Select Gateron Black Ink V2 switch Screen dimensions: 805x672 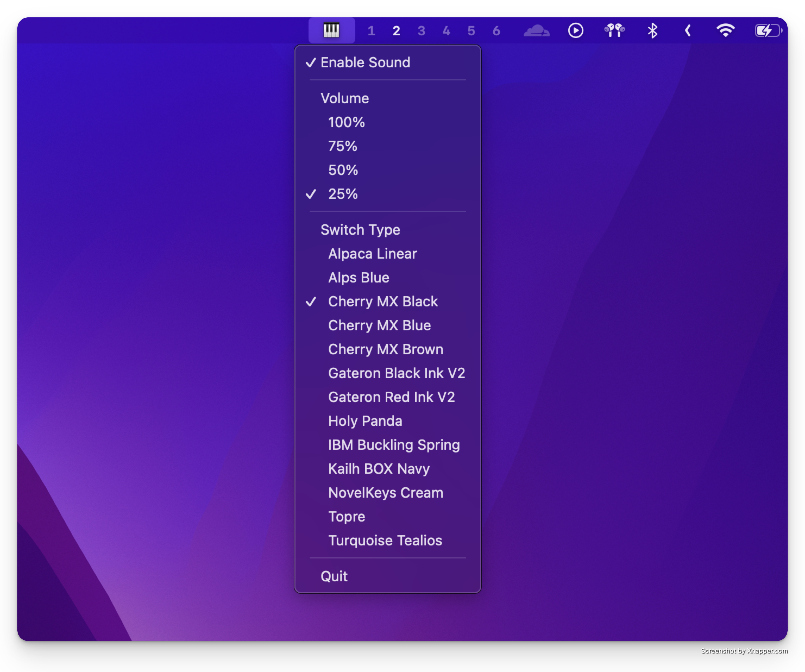click(x=396, y=373)
